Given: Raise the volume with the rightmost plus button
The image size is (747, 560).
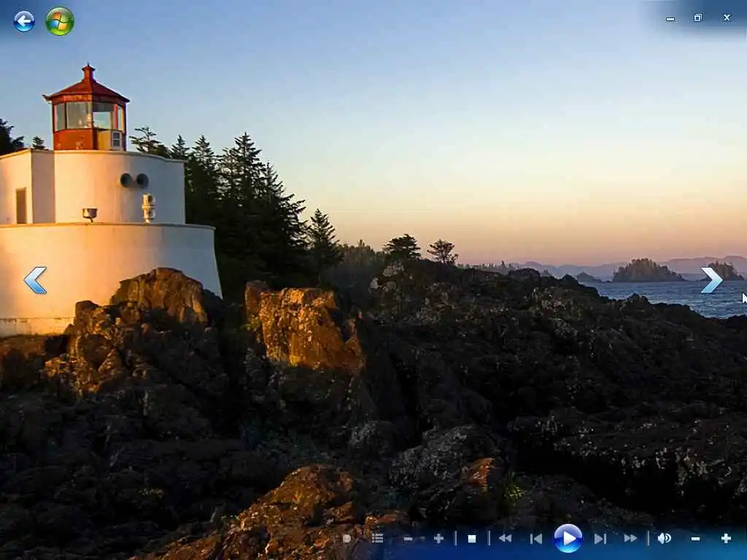Looking at the screenshot, I should 726,539.
